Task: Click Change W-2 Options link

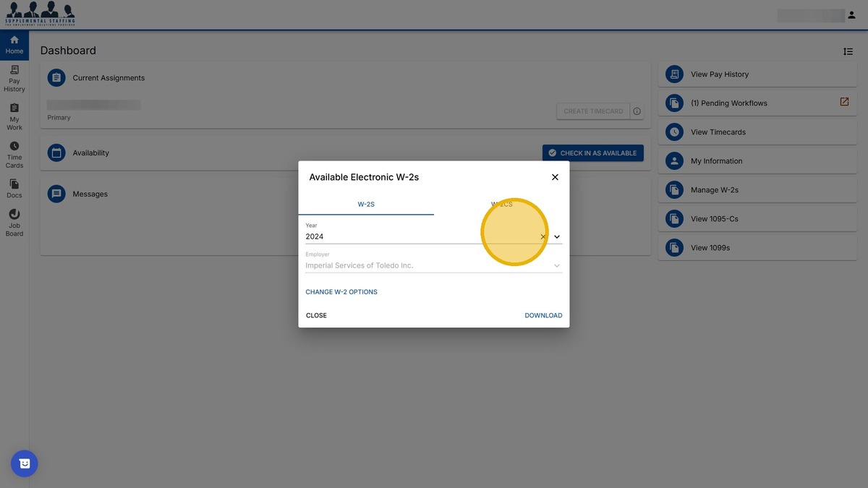Action: tap(341, 292)
